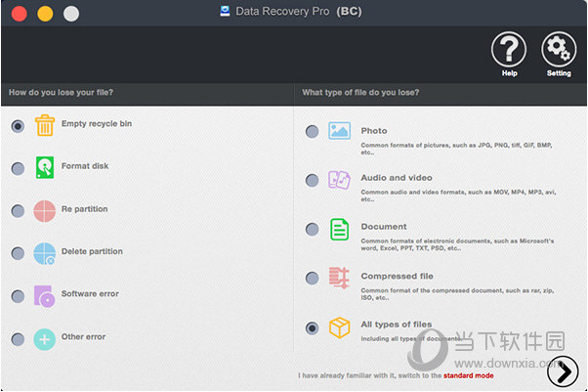
Task: Select the Software error radio button
Action: coord(18,296)
